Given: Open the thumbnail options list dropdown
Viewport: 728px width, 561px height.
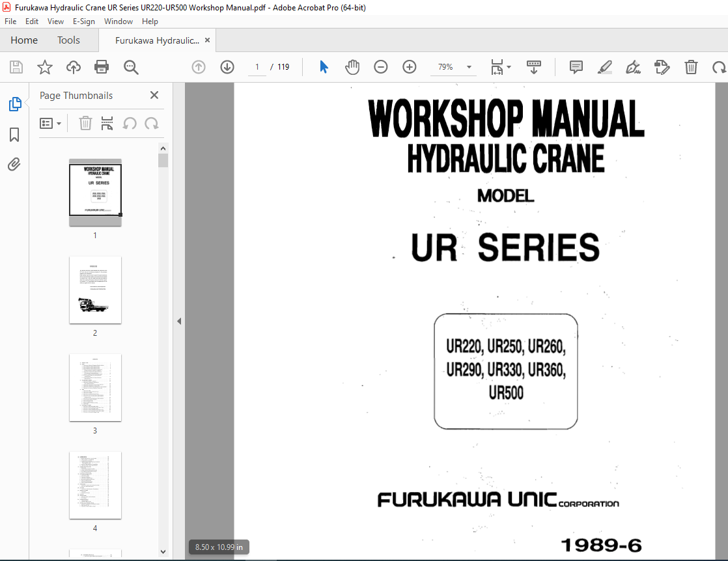Looking at the screenshot, I should (x=51, y=124).
